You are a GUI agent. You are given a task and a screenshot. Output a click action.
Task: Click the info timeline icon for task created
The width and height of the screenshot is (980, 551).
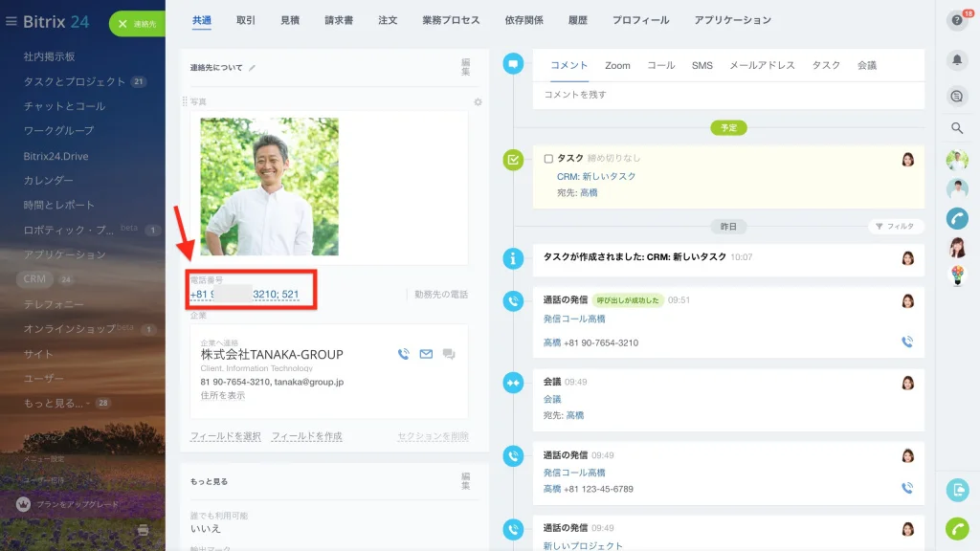(513, 258)
